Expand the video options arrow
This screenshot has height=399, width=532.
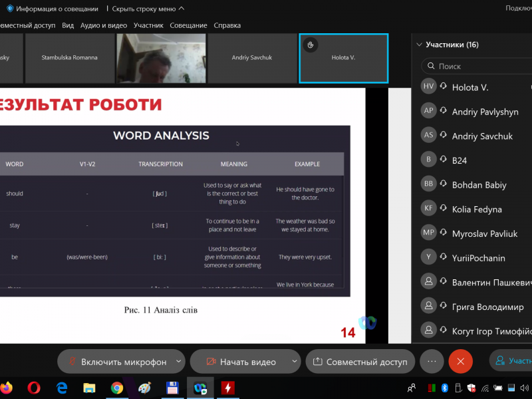coord(295,362)
